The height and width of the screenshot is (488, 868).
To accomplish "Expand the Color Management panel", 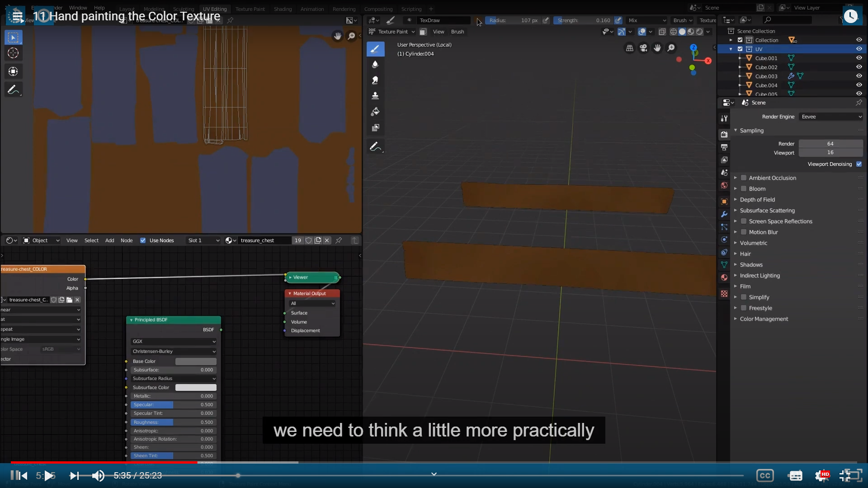I will (x=764, y=319).
